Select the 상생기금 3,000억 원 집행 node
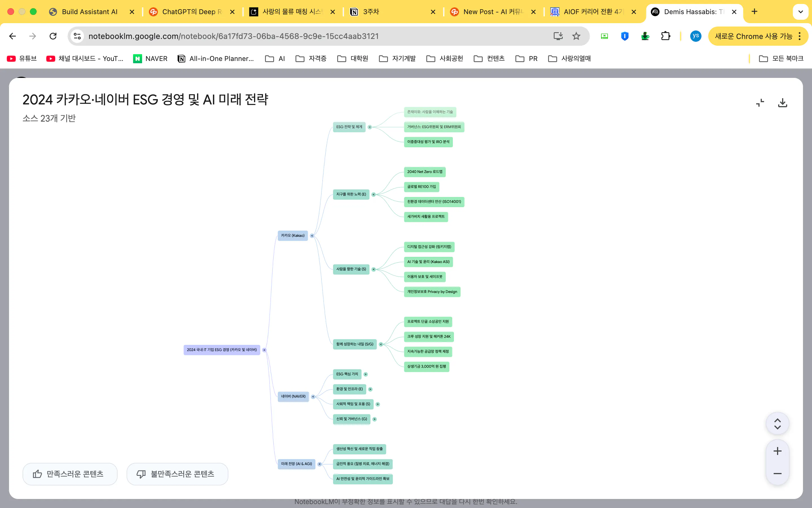Image resolution: width=812 pixels, height=508 pixels. point(427,367)
